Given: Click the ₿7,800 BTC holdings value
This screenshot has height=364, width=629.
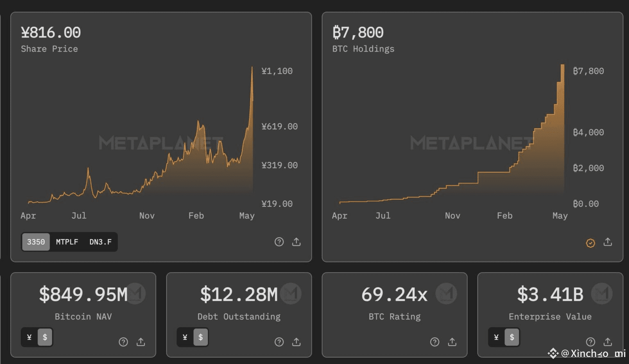Looking at the screenshot, I should 358,32.
